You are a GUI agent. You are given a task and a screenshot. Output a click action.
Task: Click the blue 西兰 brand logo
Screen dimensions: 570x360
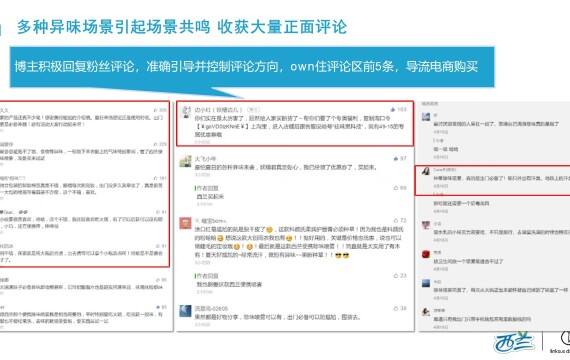(x=514, y=343)
